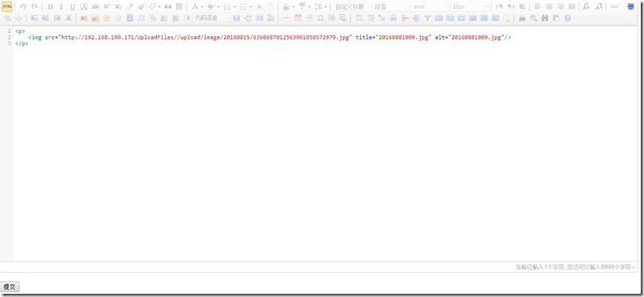Convert selection to uppercase
The height and width of the screenshot is (297, 644).
[586, 6]
